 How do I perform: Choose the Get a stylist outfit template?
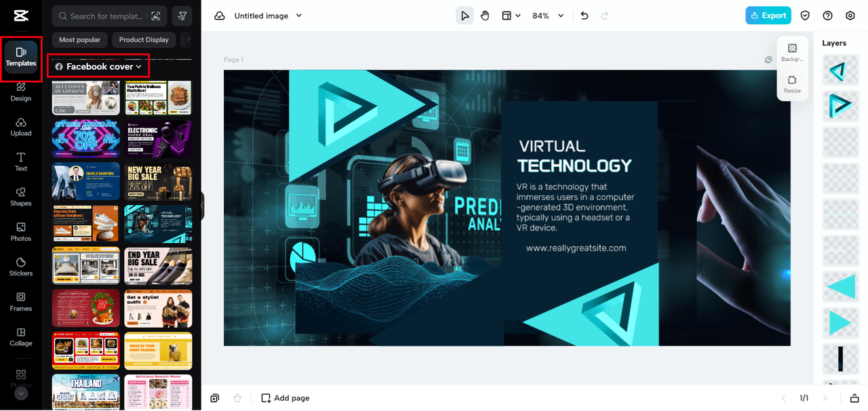(x=158, y=309)
